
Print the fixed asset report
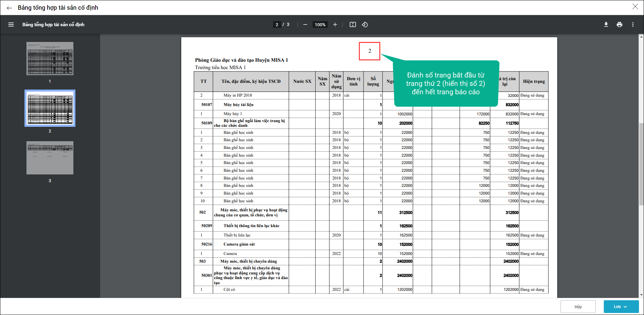(x=619, y=24)
